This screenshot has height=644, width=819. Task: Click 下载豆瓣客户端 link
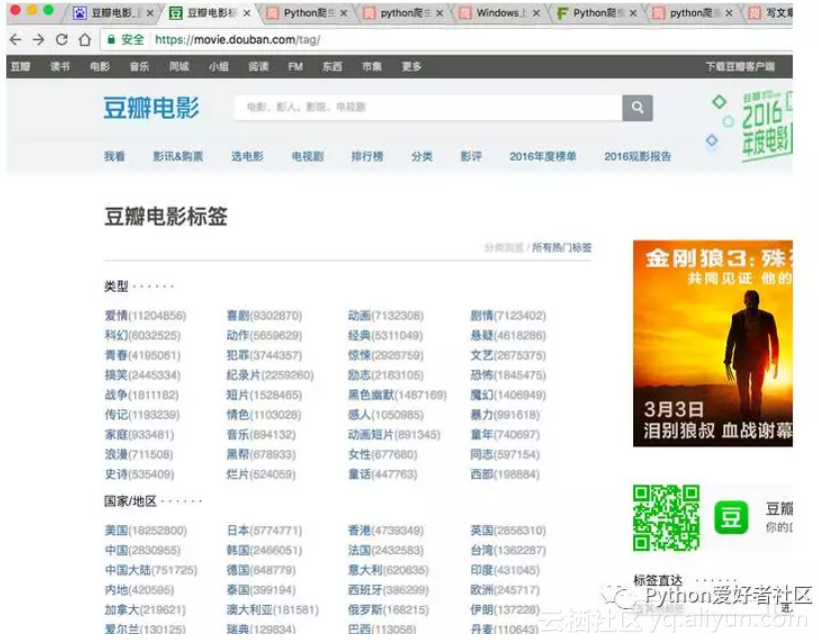tap(740, 66)
